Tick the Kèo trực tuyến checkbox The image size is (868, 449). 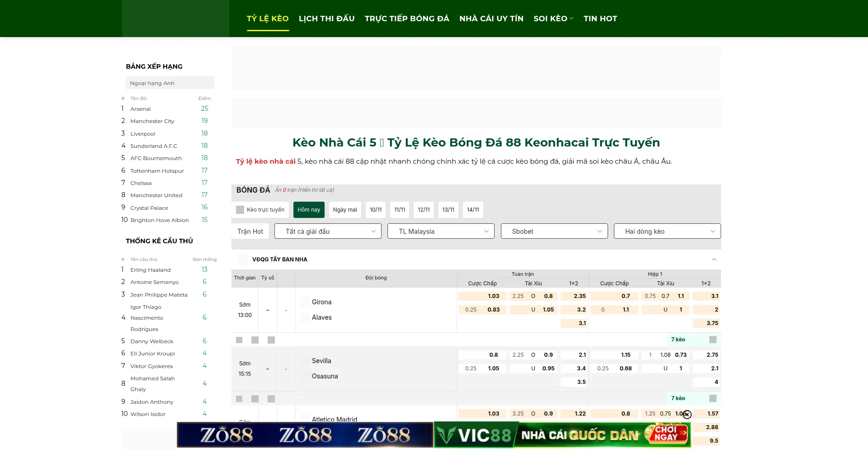click(240, 210)
